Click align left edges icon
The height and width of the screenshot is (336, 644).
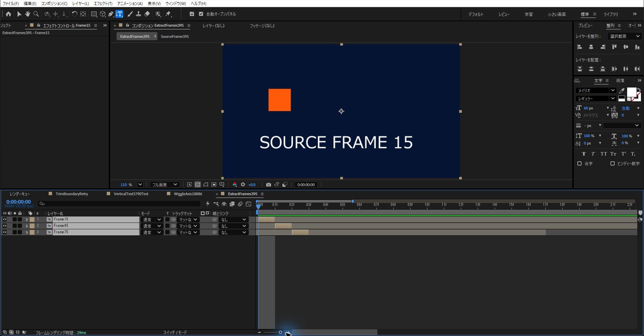tap(580, 47)
